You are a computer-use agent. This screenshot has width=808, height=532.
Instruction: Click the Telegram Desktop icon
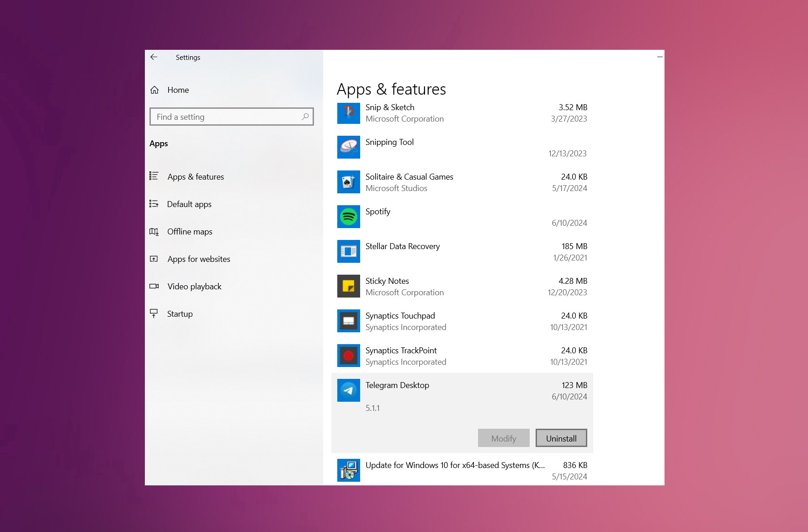(349, 390)
